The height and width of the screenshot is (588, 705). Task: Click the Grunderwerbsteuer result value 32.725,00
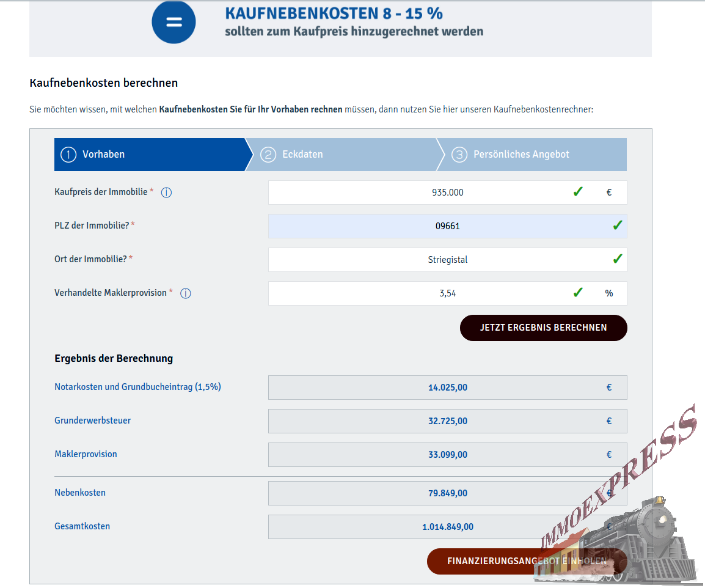[447, 421]
